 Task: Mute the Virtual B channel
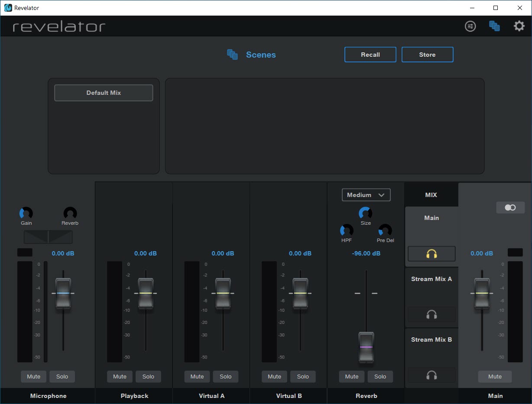(274, 377)
